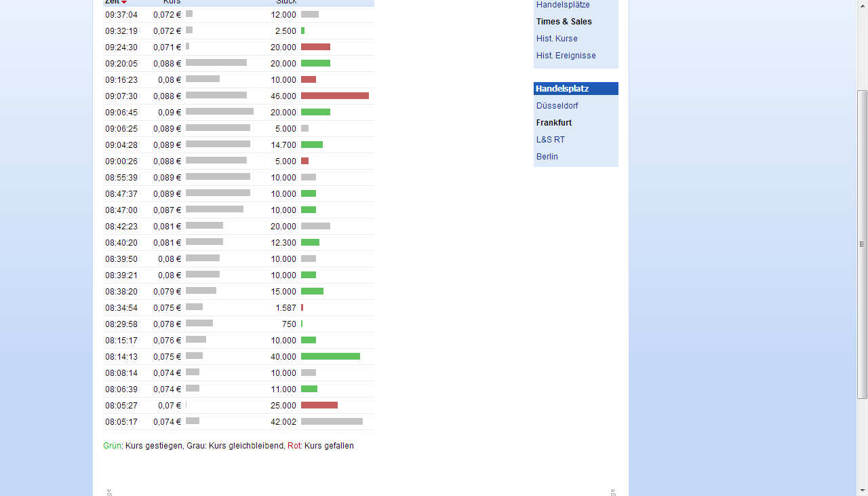
Task: Switch trading venue to Berlin
Action: [547, 157]
